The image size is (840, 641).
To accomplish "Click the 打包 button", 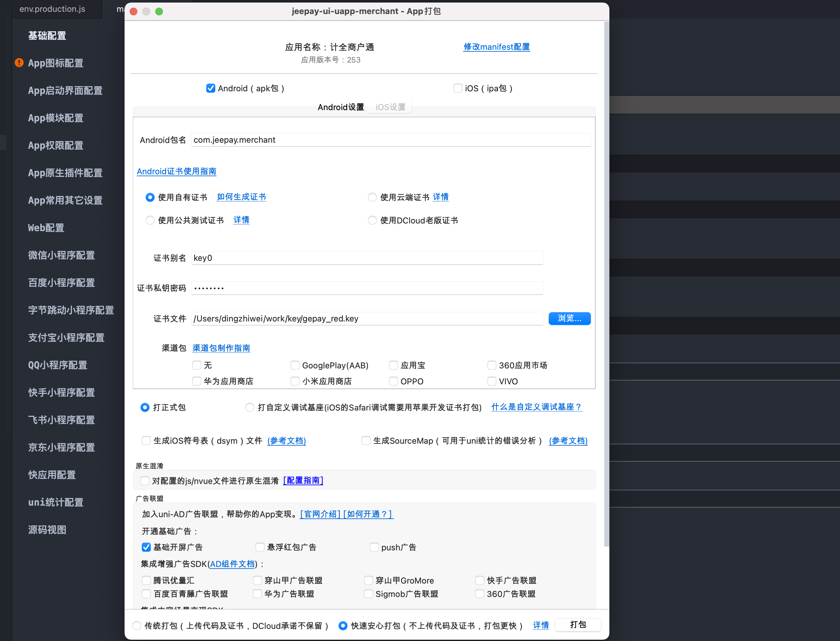I will coord(578,625).
